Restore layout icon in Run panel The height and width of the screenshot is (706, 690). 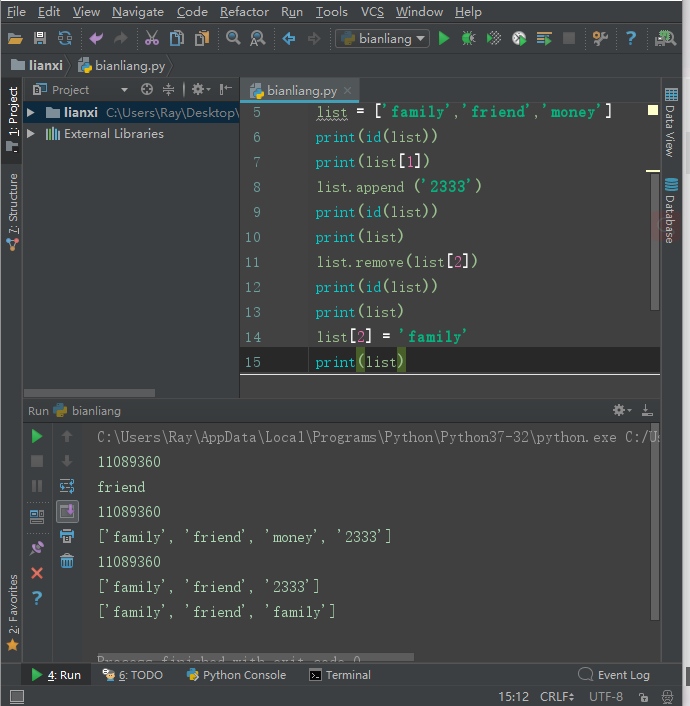point(37,516)
